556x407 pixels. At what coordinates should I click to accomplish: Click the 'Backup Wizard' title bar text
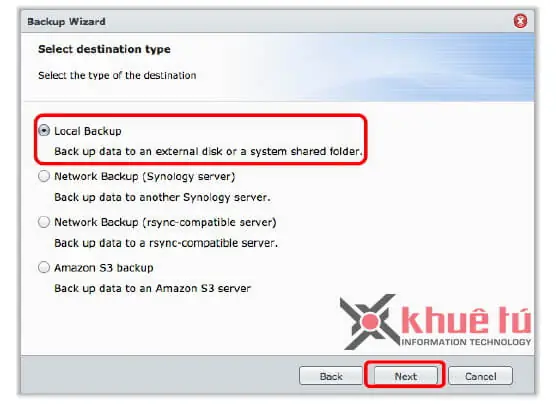click(66, 22)
